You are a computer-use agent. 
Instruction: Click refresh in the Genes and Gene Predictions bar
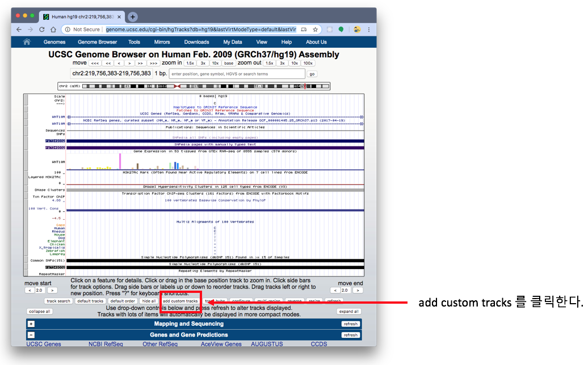[351, 335]
